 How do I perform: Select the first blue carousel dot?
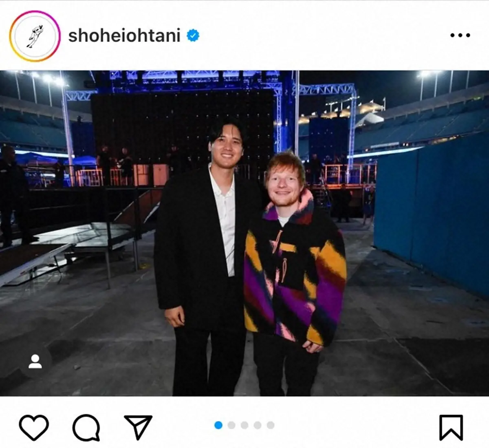tap(218, 425)
